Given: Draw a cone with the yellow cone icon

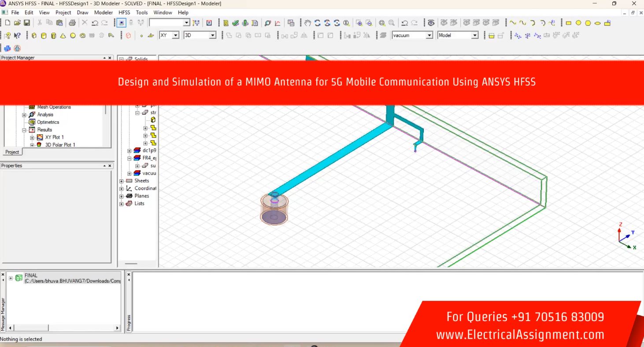Looking at the screenshot, I should tap(63, 36).
